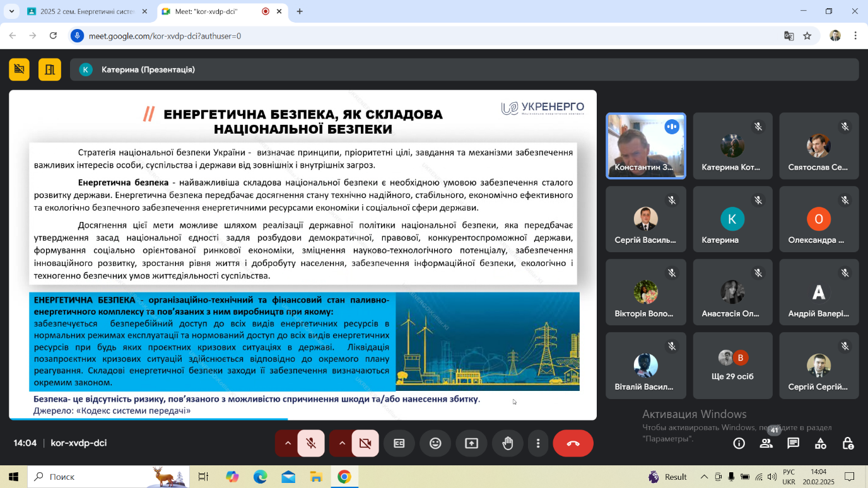
Task: Open the emoji reactions panel
Action: pyautogui.click(x=435, y=443)
